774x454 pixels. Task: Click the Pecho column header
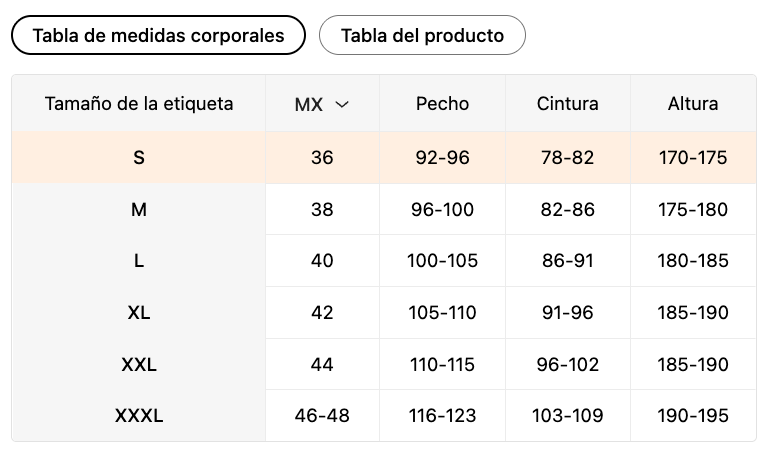tap(442, 104)
